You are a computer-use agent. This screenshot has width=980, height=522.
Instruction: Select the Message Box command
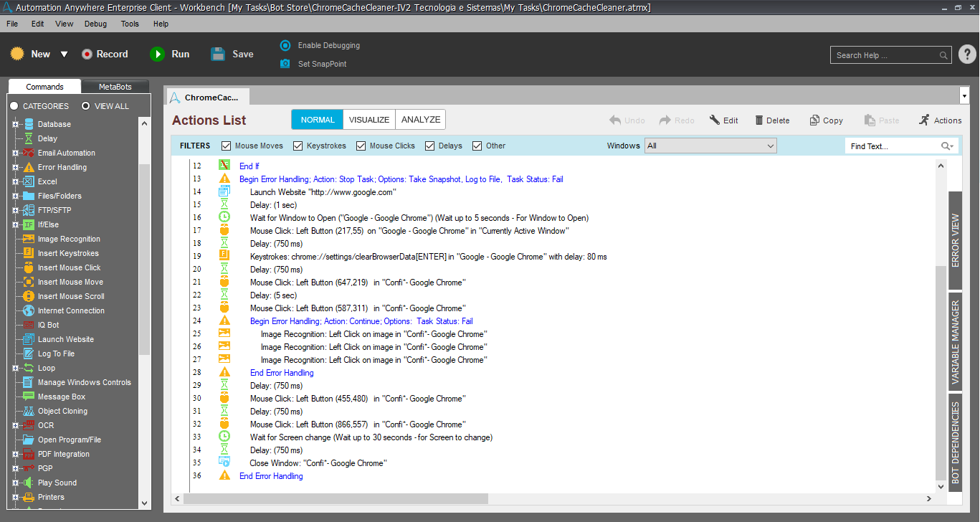(x=61, y=397)
